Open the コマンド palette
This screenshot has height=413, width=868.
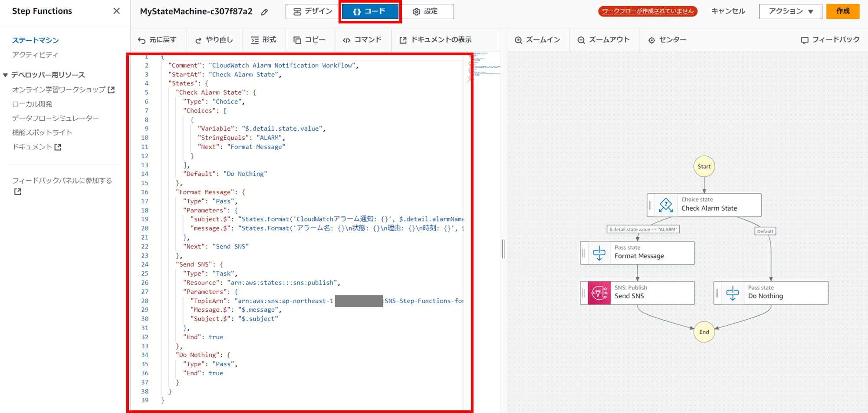(x=362, y=40)
